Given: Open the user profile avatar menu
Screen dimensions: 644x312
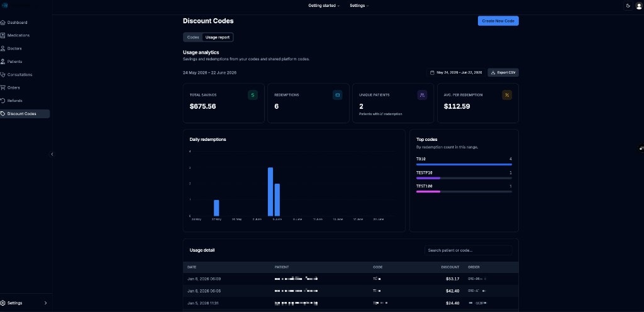Looking at the screenshot, I should click(x=639, y=6).
